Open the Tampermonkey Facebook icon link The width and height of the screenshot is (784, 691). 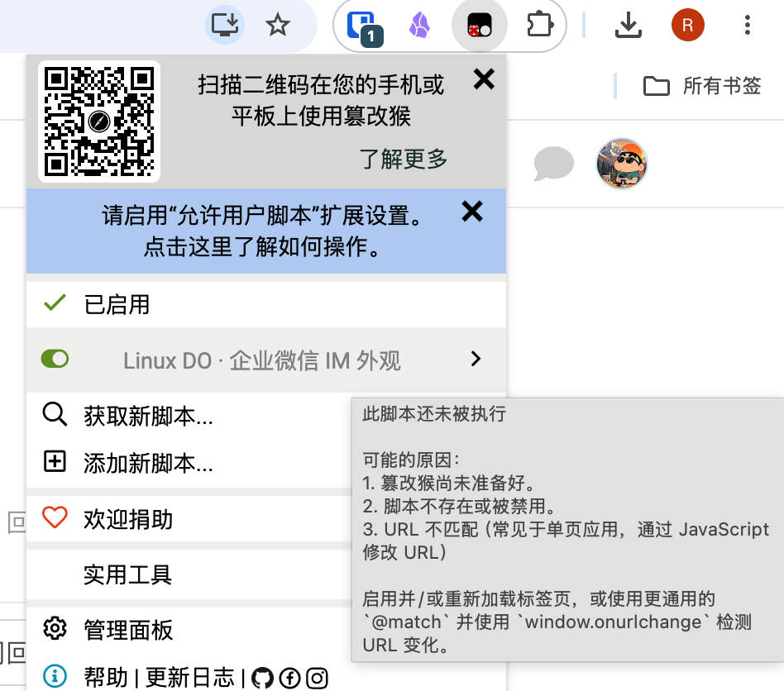pos(289,678)
